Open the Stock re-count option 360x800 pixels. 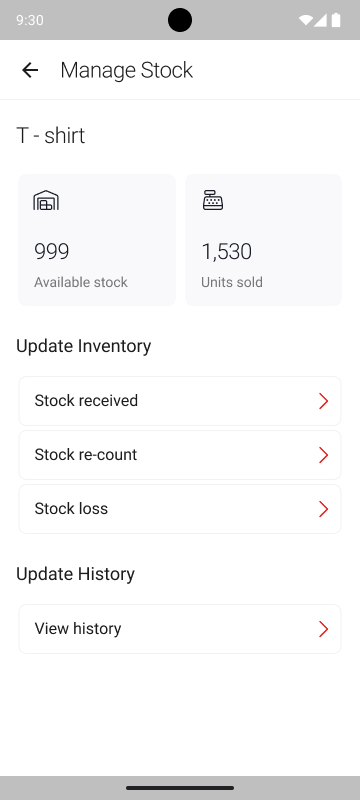[180, 455]
